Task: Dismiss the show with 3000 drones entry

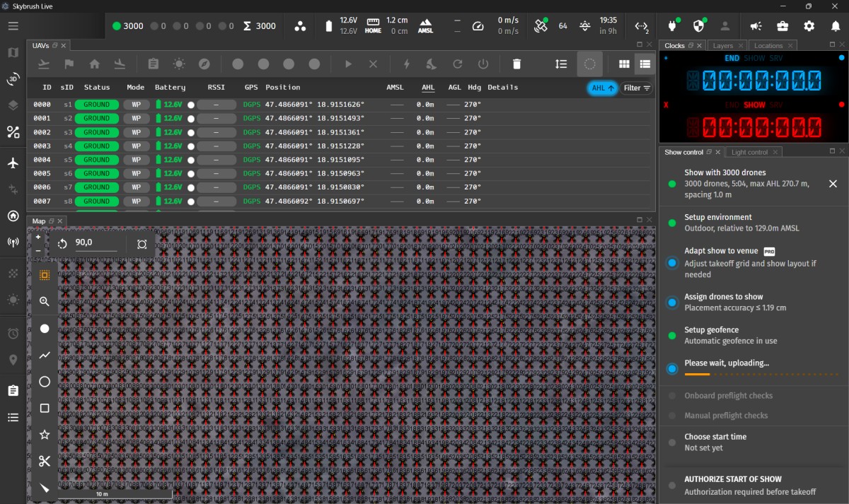Action: pos(833,184)
